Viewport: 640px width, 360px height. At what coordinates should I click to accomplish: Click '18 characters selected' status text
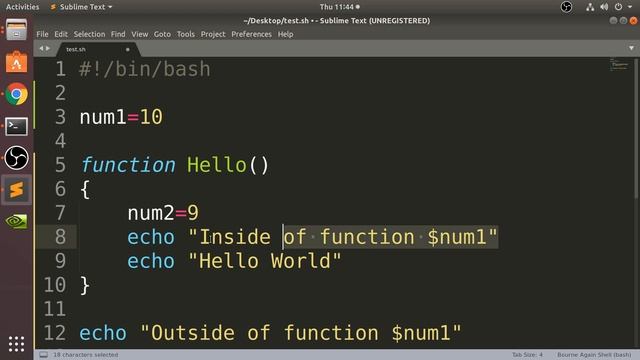click(85, 355)
